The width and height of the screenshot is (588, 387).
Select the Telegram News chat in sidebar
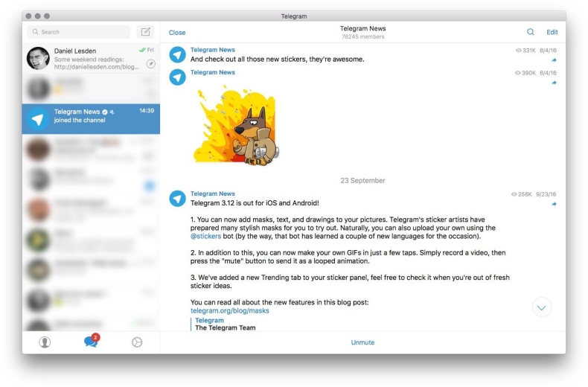click(x=91, y=119)
